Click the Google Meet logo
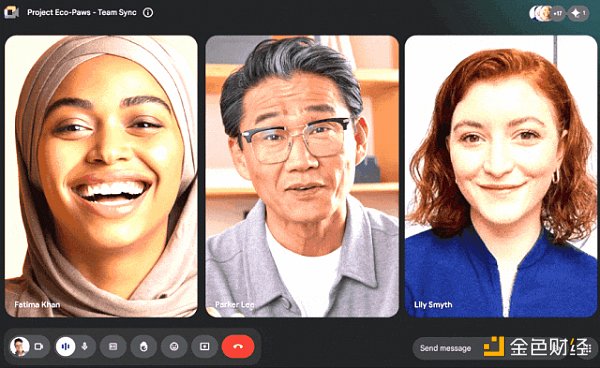 coord(11,13)
